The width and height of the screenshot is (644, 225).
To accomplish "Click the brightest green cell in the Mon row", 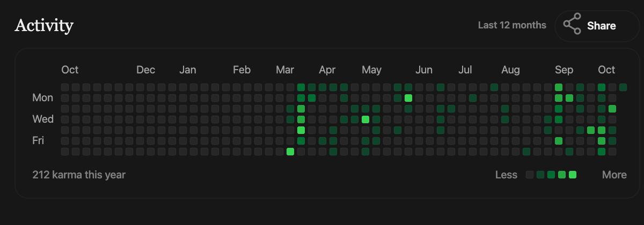I will (408, 98).
